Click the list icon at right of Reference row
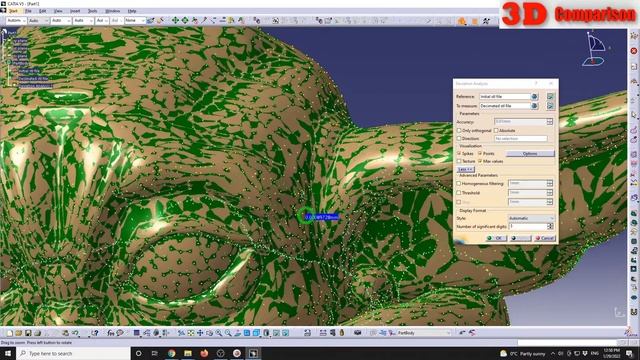 551,96
